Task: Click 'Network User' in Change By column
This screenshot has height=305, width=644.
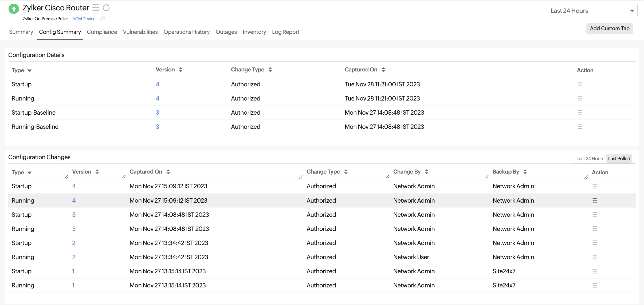Action: 411,257
